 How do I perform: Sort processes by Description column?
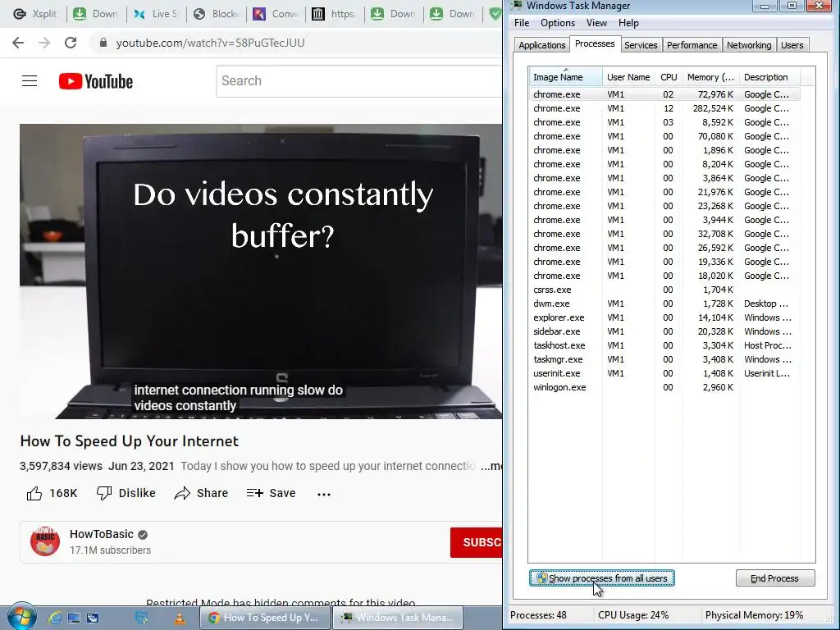pyautogui.click(x=769, y=76)
